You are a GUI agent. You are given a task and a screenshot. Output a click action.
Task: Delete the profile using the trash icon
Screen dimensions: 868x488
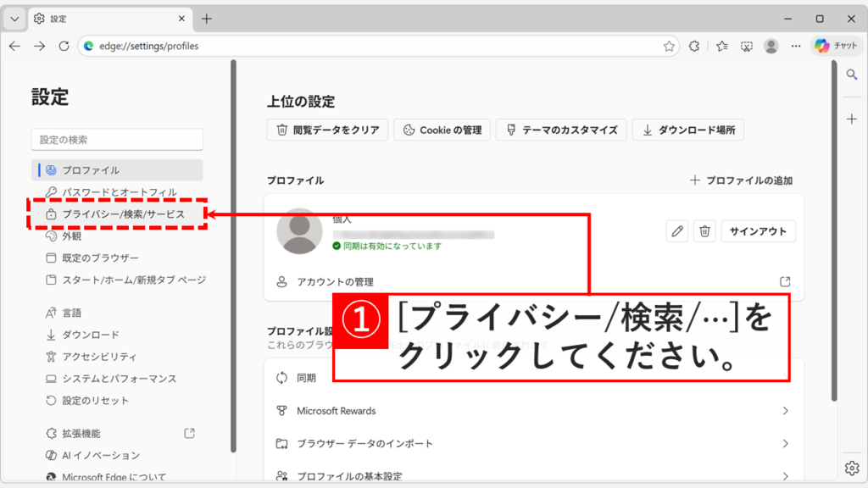pos(704,230)
